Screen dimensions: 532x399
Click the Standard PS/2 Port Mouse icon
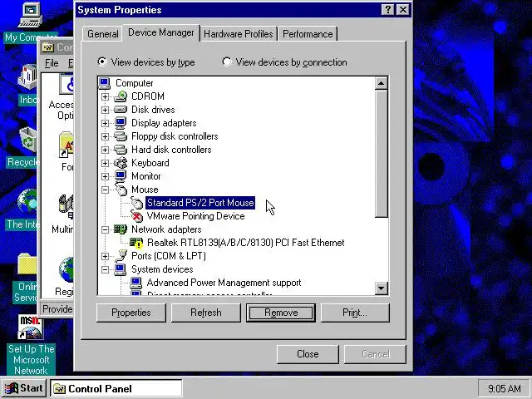(x=136, y=203)
